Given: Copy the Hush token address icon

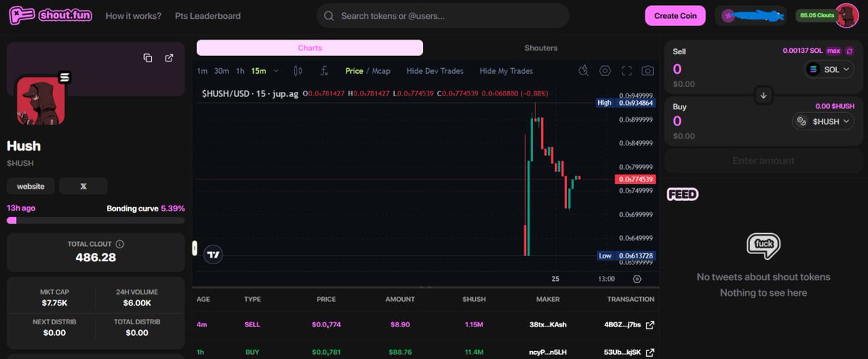Looking at the screenshot, I should click(x=148, y=58).
